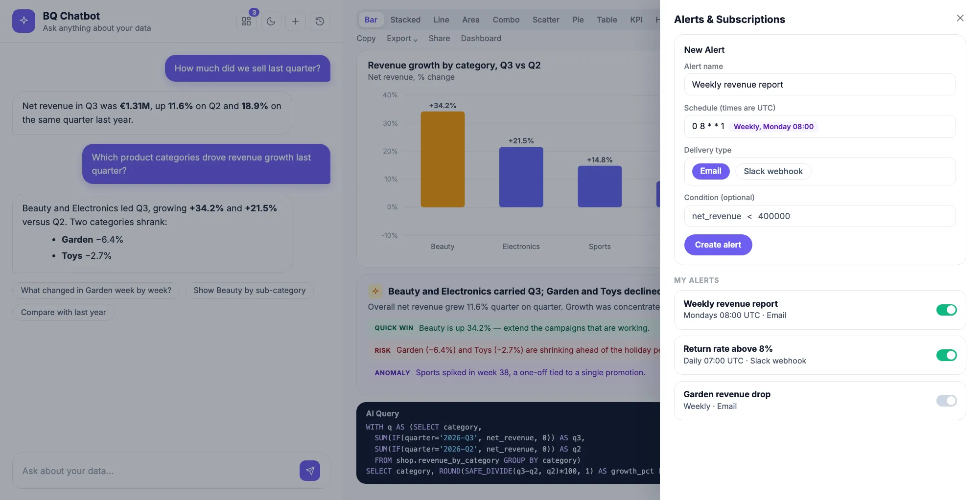Viewport: 980px width, 500px height.
Task: Open the KPI tab
Action: (x=636, y=20)
